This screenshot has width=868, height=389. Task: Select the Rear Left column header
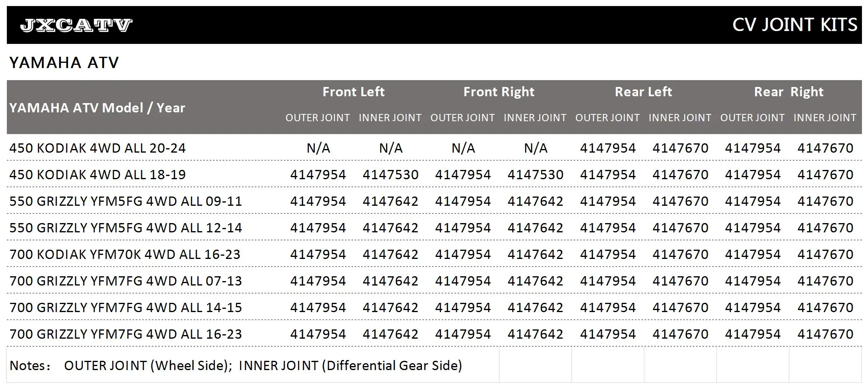pyautogui.click(x=643, y=92)
